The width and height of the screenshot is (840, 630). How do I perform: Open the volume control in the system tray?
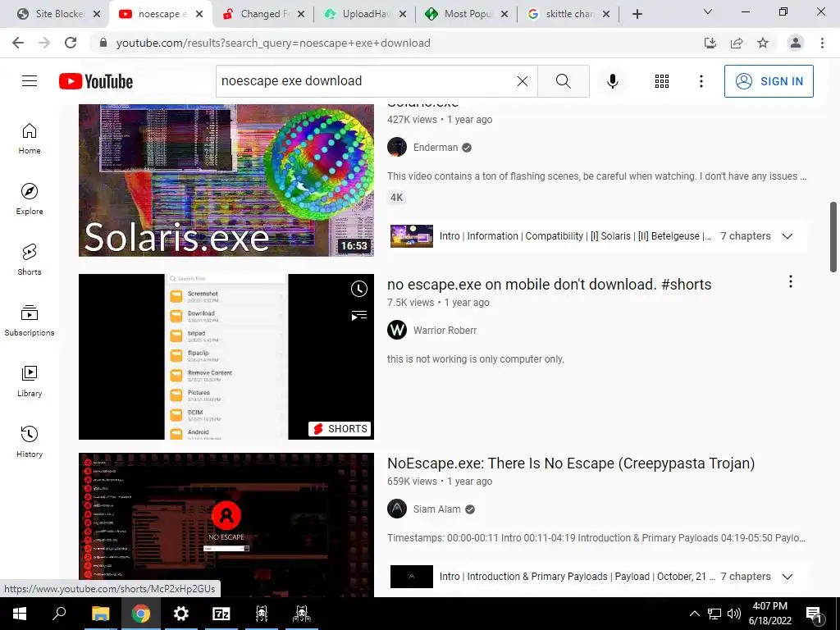(x=734, y=614)
